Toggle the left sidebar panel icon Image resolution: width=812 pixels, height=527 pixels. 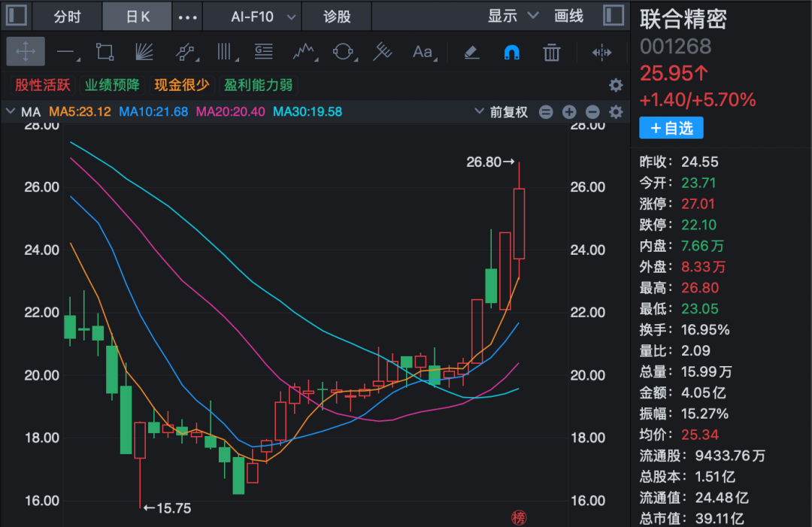coord(16,15)
